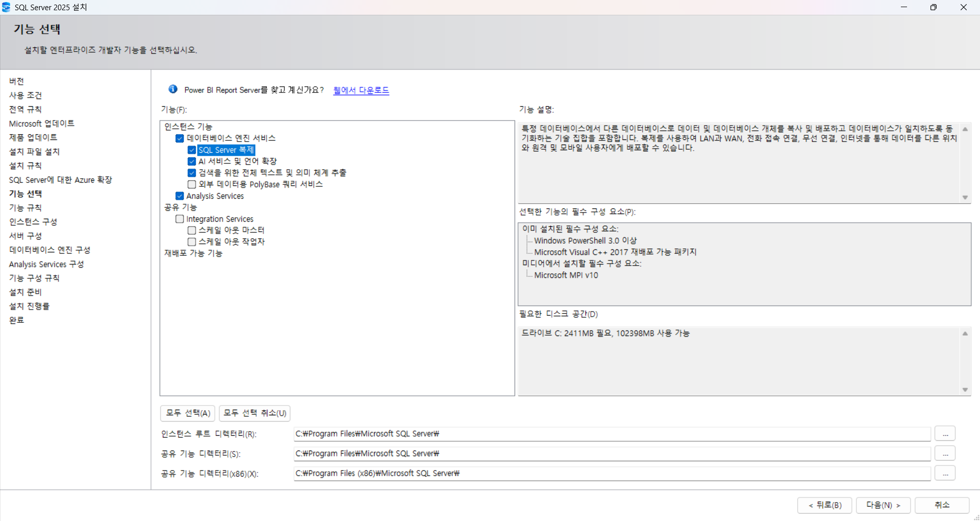Click the blue info icon beside Power BI Report Server

pyautogui.click(x=173, y=89)
